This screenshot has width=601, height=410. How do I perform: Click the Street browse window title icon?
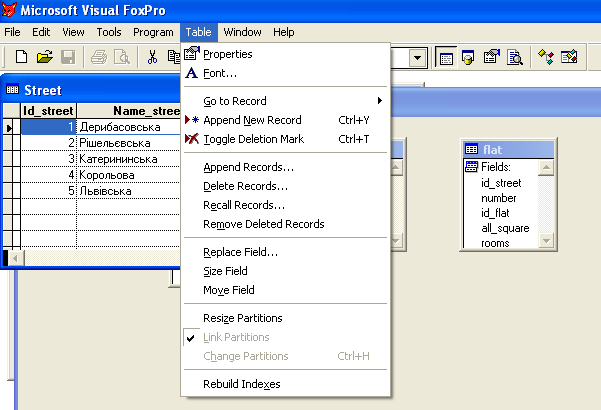(x=12, y=90)
